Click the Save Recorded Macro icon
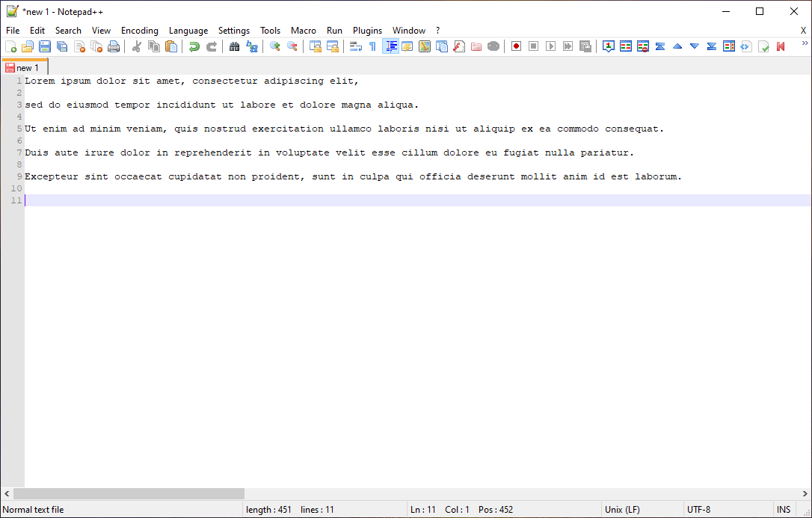This screenshot has height=518, width=812. pos(585,46)
